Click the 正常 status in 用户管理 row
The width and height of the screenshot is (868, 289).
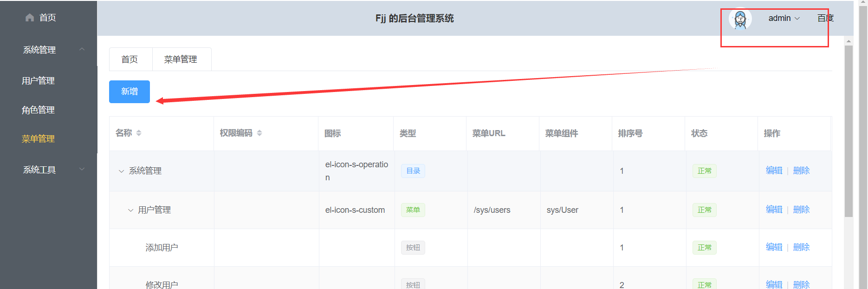coord(704,210)
